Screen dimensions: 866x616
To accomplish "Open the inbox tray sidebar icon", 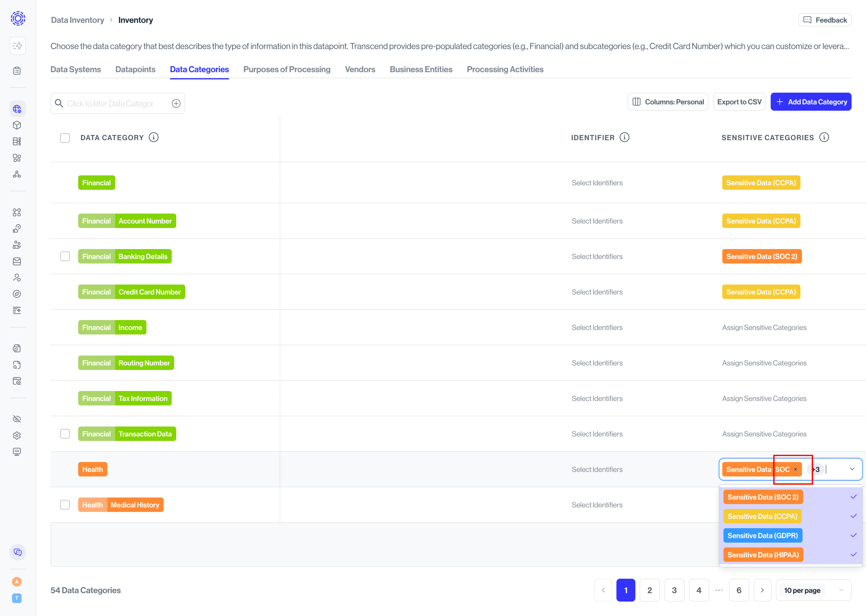I will (17, 261).
